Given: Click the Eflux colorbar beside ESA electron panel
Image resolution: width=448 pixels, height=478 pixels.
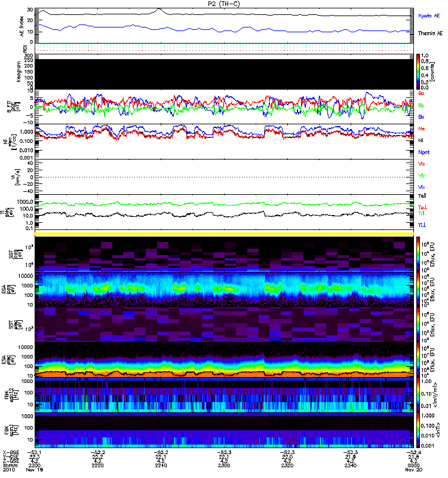Looking at the screenshot, I should click(418, 360).
